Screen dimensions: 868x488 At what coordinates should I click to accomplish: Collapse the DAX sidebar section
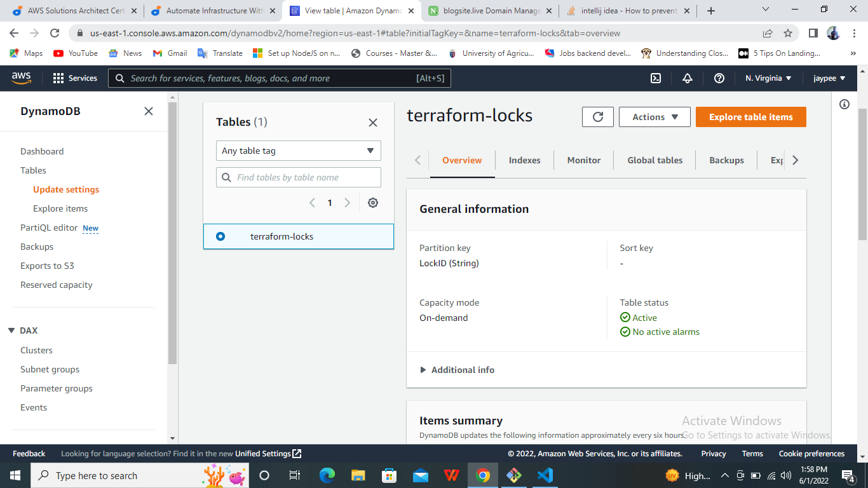pyautogui.click(x=10, y=330)
